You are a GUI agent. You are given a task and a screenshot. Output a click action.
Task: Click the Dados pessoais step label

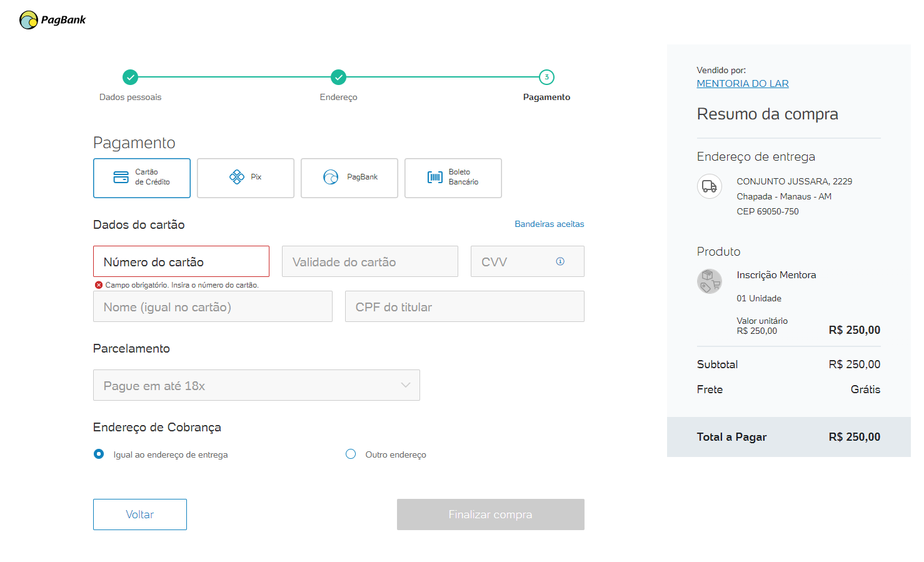(x=130, y=97)
